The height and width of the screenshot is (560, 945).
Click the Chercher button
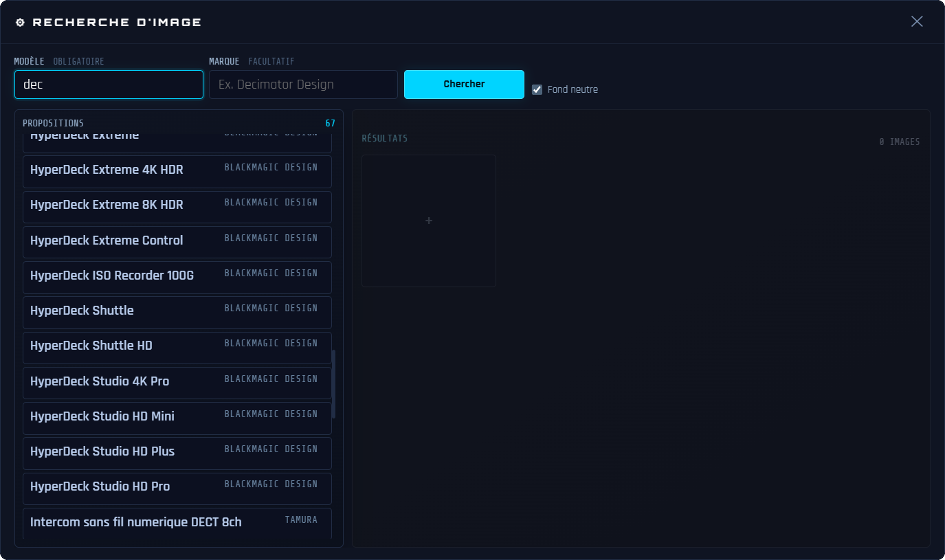[464, 85]
